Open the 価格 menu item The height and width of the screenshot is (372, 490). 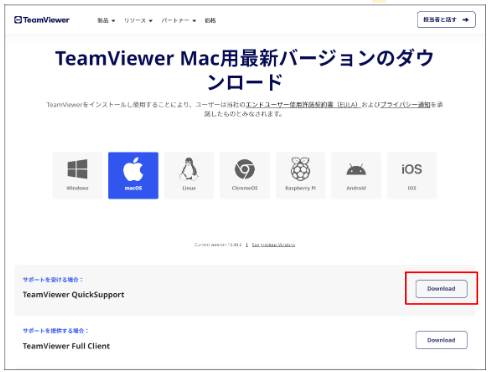point(210,21)
